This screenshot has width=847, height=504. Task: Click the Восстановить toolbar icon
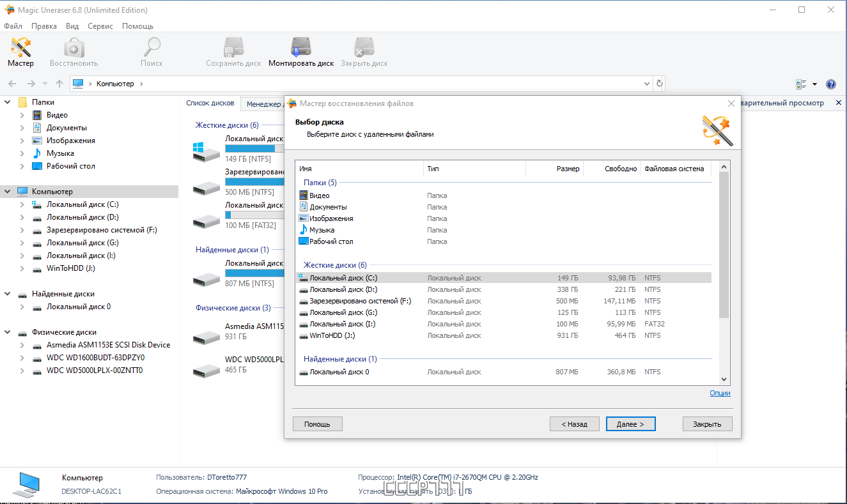point(74,48)
